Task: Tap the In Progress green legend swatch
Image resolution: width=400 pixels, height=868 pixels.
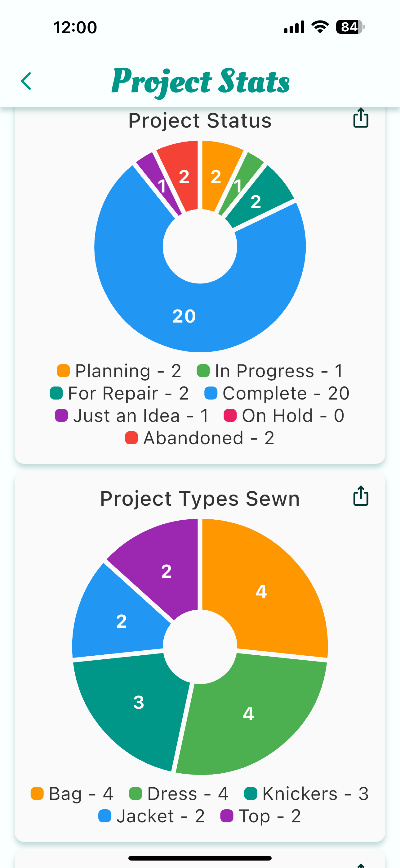Action: click(x=203, y=371)
